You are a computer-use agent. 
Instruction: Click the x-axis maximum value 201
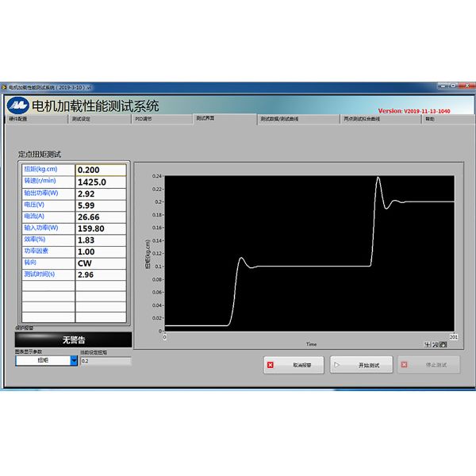coord(454,337)
